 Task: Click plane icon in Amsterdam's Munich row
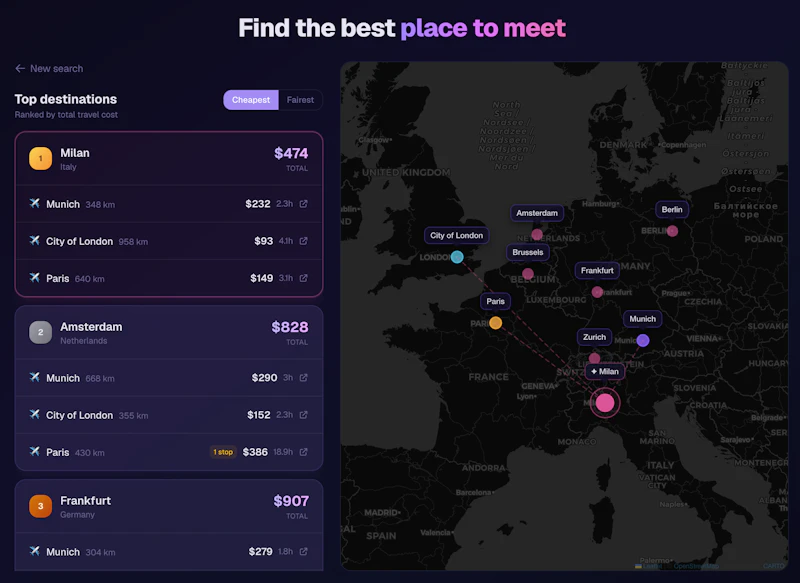34,377
